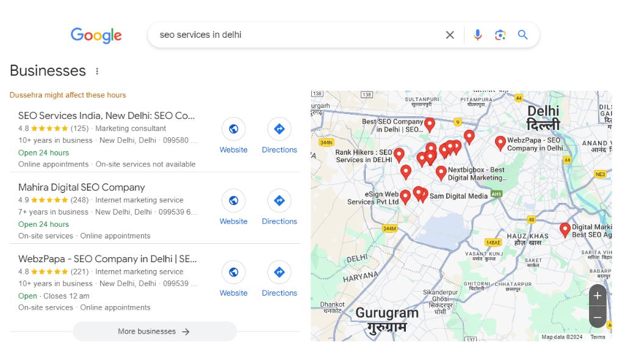The width and height of the screenshot is (625, 364).
Task: Click the (125) reviews rating text
Action: coord(79,128)
